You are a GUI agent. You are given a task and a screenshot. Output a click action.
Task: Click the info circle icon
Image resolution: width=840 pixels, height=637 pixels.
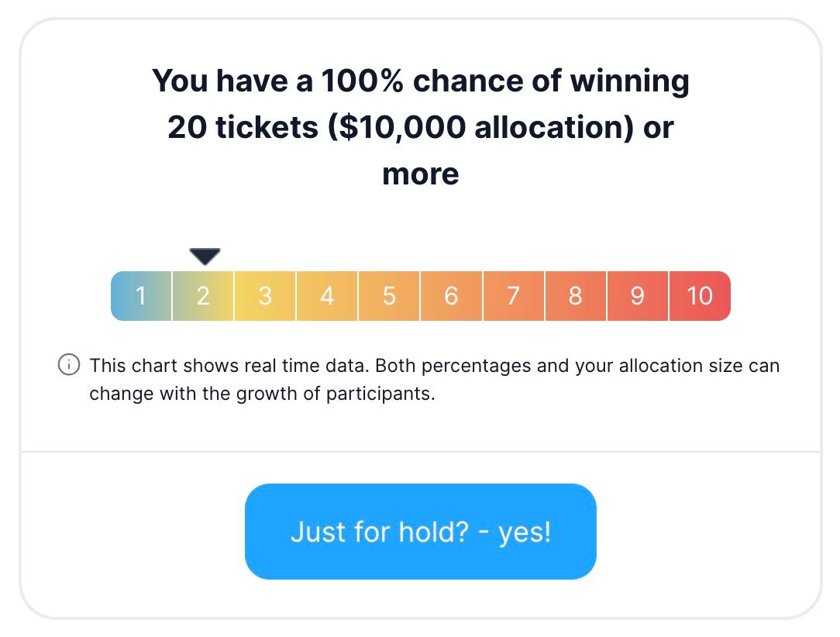[69, 365]
